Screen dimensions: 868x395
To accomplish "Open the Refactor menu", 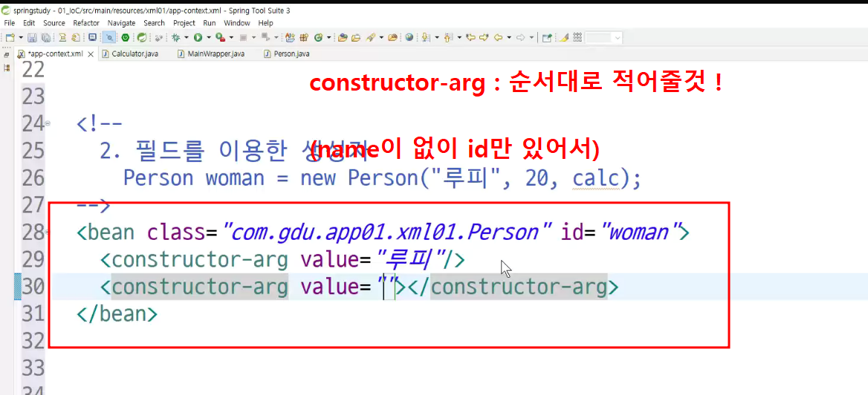I will (x=85, y=23).
